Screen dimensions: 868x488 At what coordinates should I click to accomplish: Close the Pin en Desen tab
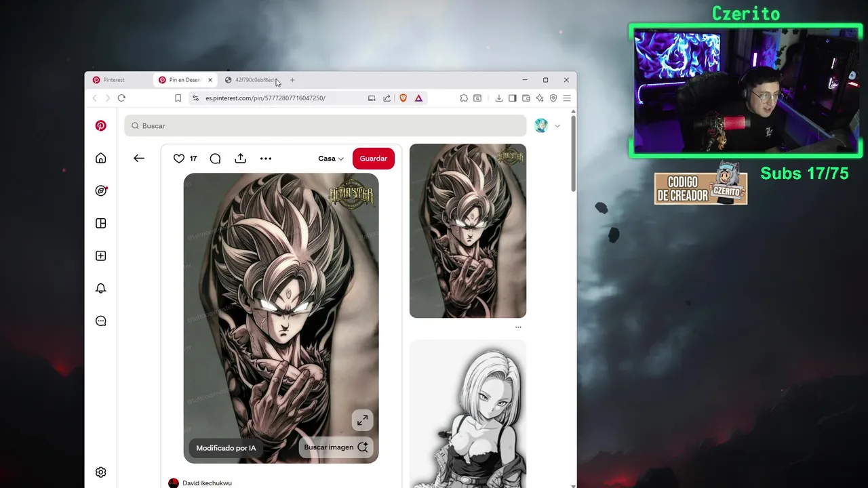(210, 80)
